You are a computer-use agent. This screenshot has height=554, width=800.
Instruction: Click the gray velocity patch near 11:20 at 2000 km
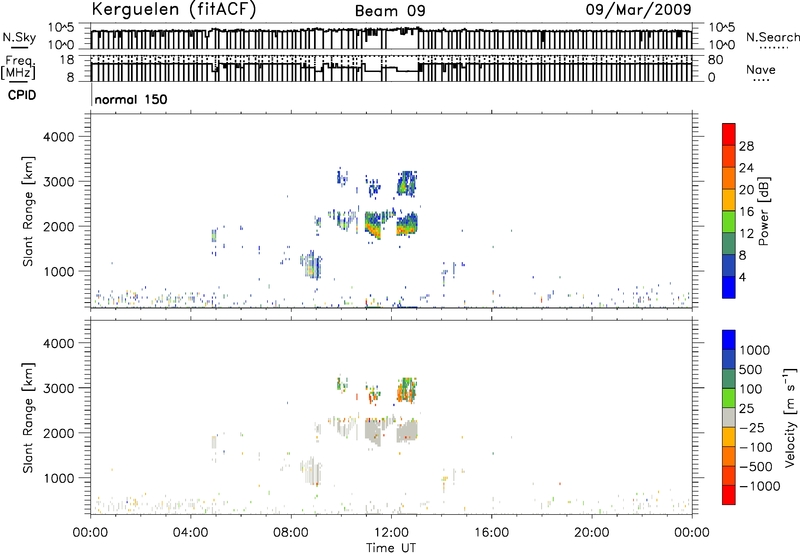374,432
